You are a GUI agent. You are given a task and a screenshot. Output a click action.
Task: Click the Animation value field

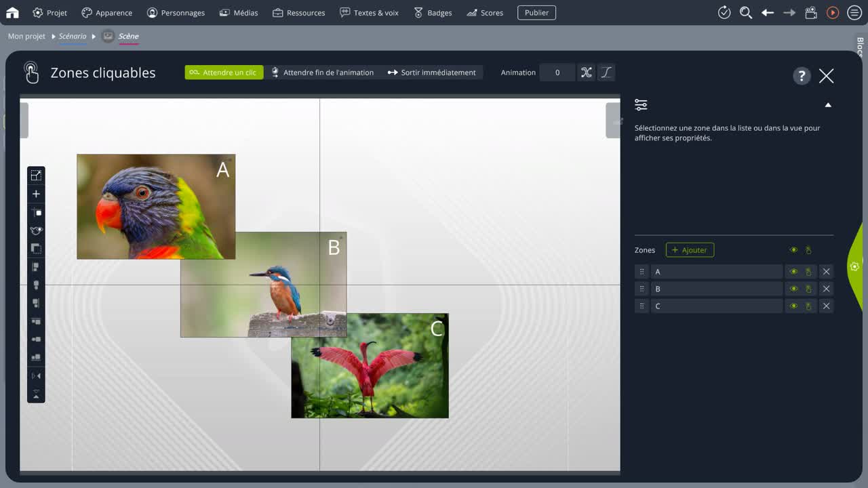[557, 73]
